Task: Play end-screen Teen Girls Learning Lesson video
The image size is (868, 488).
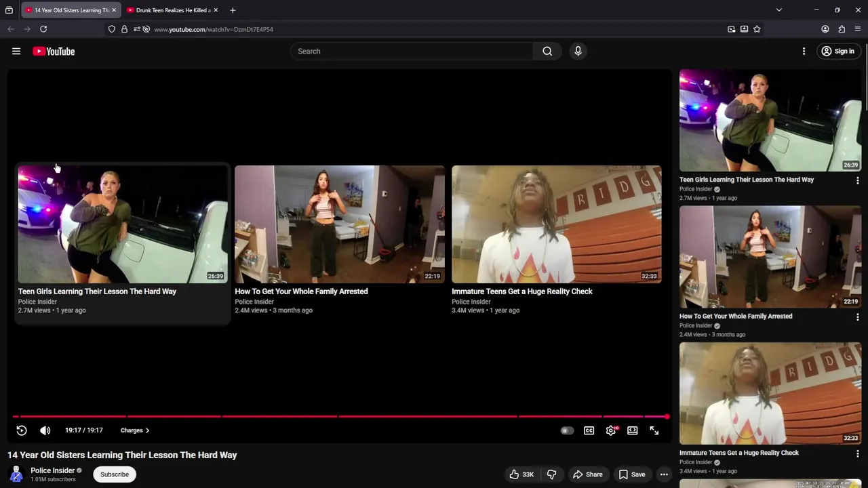Action: coord(123,224)
